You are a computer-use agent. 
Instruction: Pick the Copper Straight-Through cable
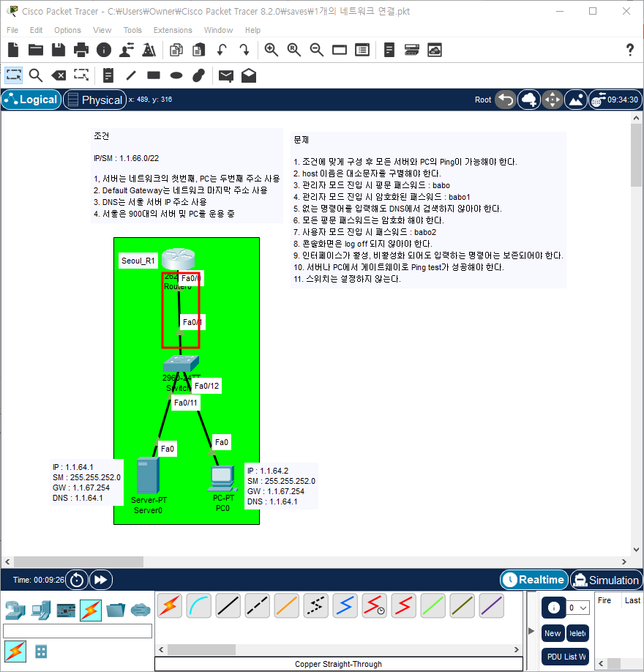[228, 606]
